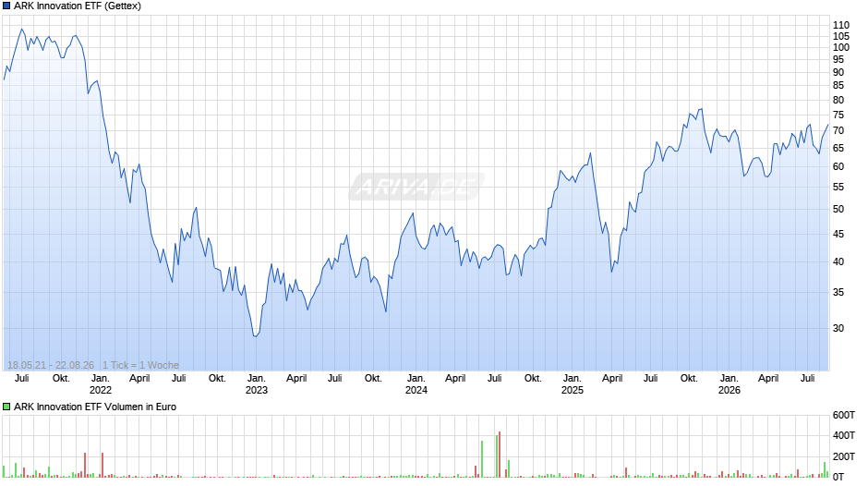Click the 70 price axis label
Image resolution: width=868 pixels, height=486 pixels.
[x=838, y=130]
